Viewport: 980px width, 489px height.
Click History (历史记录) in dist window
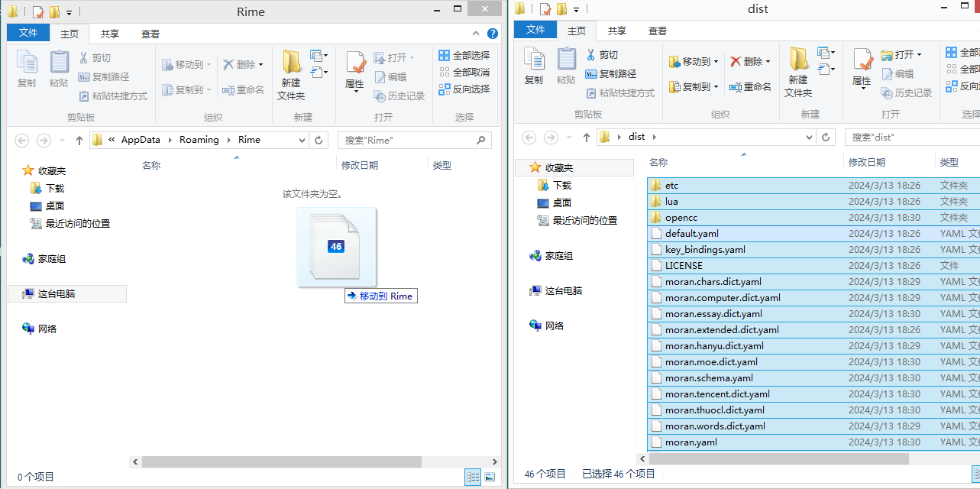pyautogui.click(x=906, y=92)
